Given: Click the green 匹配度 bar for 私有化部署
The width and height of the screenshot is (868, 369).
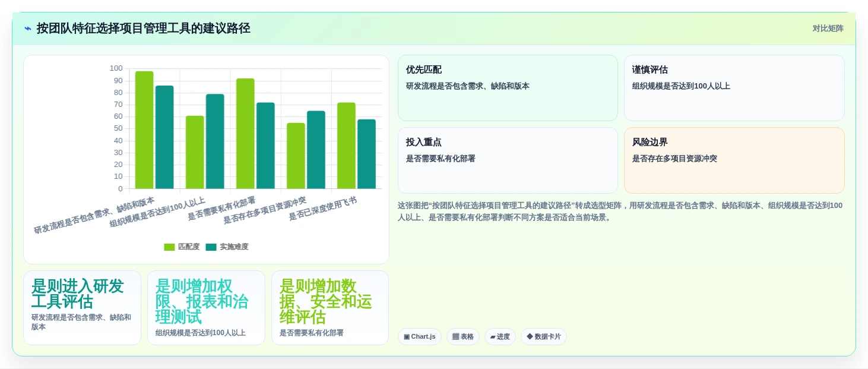Looking at the screenshot, I should 245,134.
